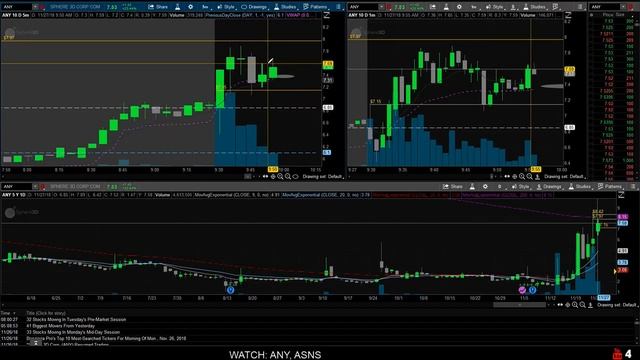
Task: Open Drawing set Default below top-right chart
Action: tap(564, 177)
